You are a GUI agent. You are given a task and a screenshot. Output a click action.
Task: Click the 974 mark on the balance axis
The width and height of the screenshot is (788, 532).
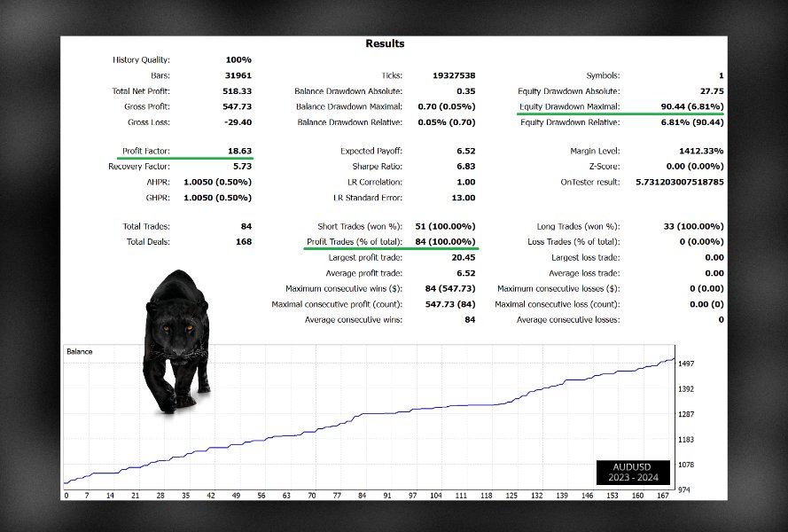click(x=686, y=489)
